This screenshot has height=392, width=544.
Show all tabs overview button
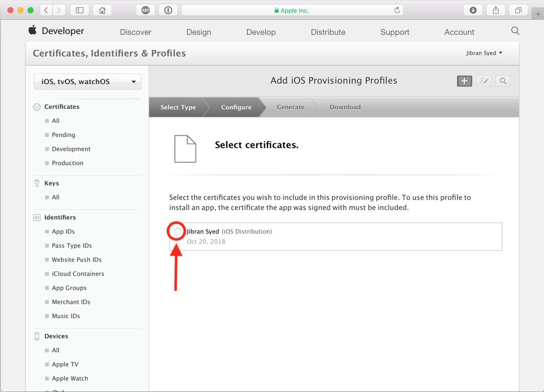[x=518, y=10]
